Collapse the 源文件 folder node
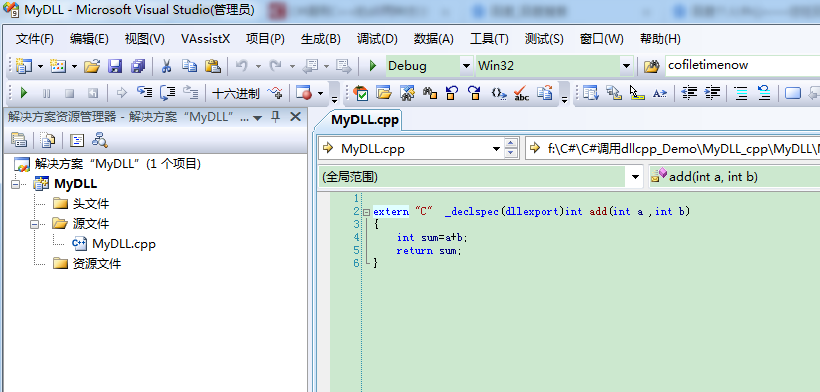Viewport: 820px width, 392px height. pyautogui.click(x=35, y=224)
